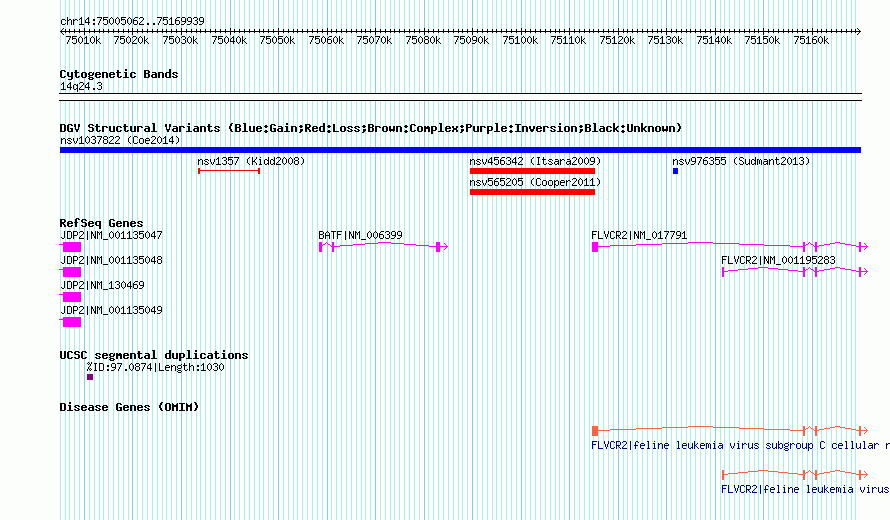Click the 75090k ruler tick label
Screen dimensions: 890x520
[x=471, y=40]
